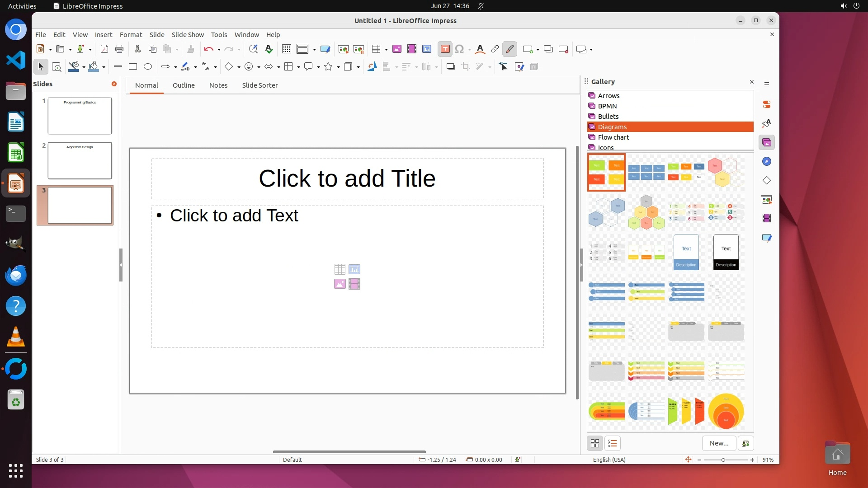Select the Flow chart gallery category

click(x=613, y=137)
